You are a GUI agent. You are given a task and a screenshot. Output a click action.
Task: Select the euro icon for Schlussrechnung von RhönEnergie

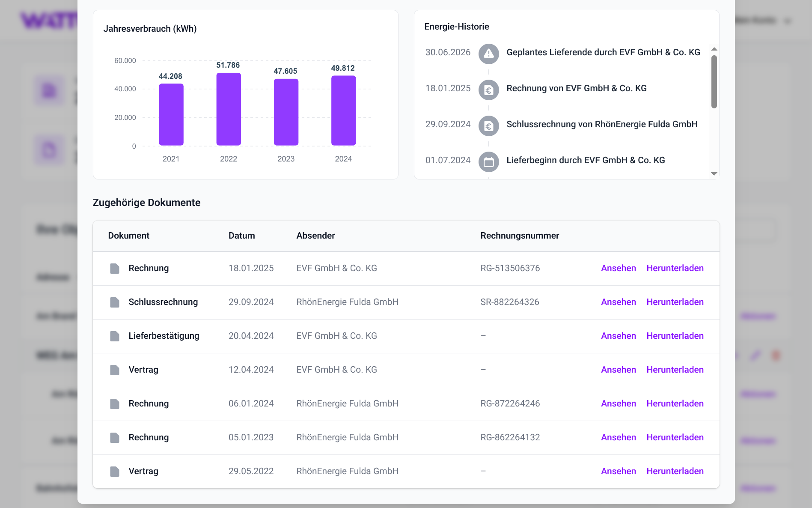tap(488, 126)
